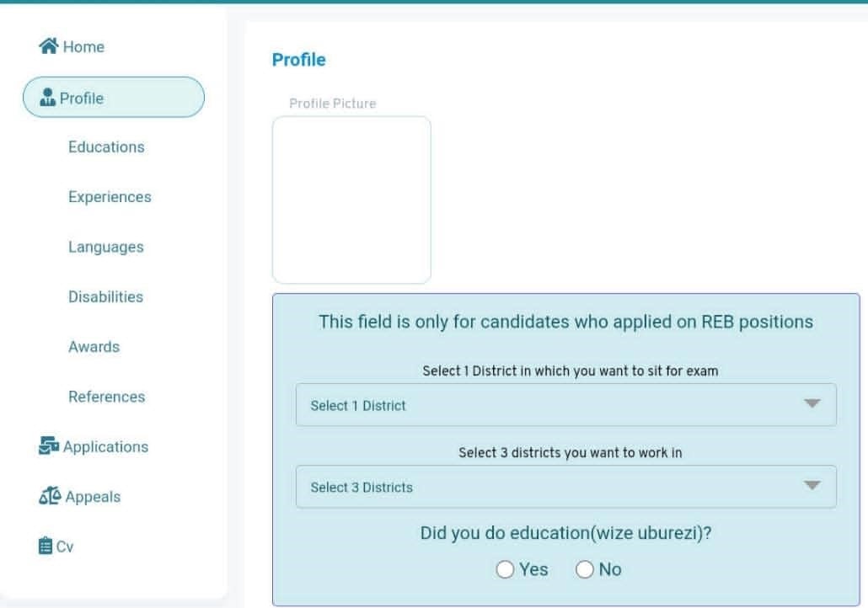
Task: Navigate to Disabilities section
Action: (x=106, y=296)
